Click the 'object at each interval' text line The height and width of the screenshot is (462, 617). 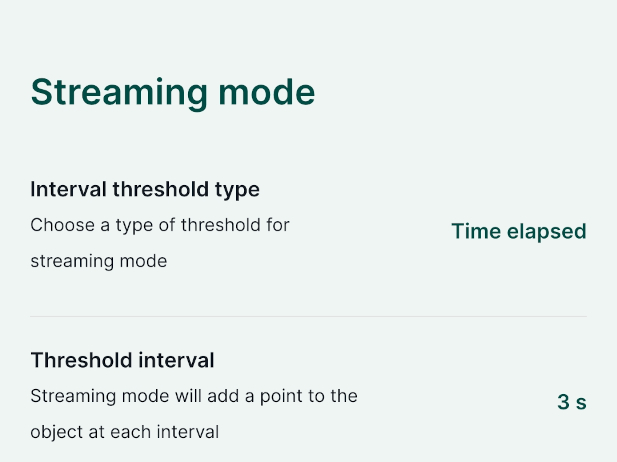point(125,433)
